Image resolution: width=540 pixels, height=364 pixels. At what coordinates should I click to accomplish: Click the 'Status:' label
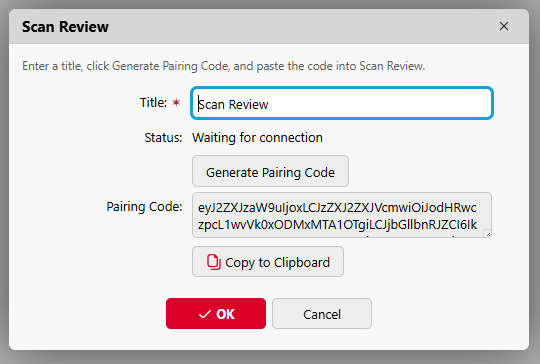[163, 138]
